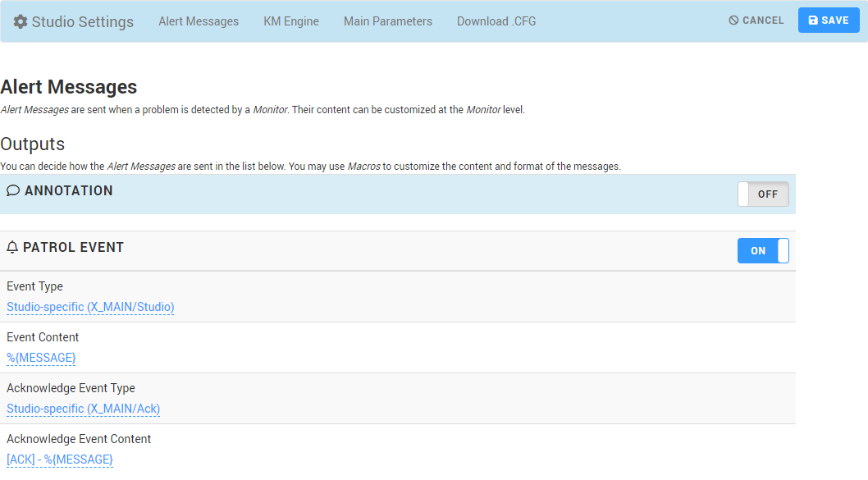Screen dimensions: 868x480
Task: Click the floppy disk icon on SAVE button
Action: coord(813,20)
